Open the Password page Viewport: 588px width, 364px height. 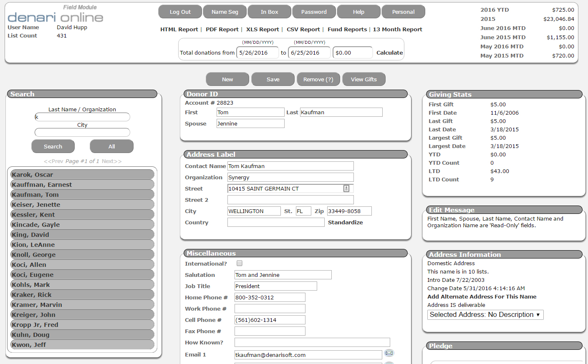[x=314, y=12]
